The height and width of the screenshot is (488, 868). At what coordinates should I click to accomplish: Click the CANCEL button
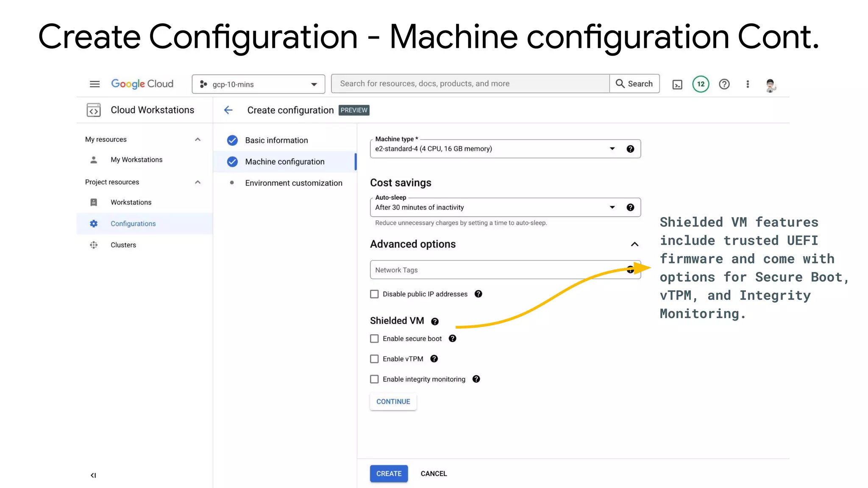[x=434, y=474]
